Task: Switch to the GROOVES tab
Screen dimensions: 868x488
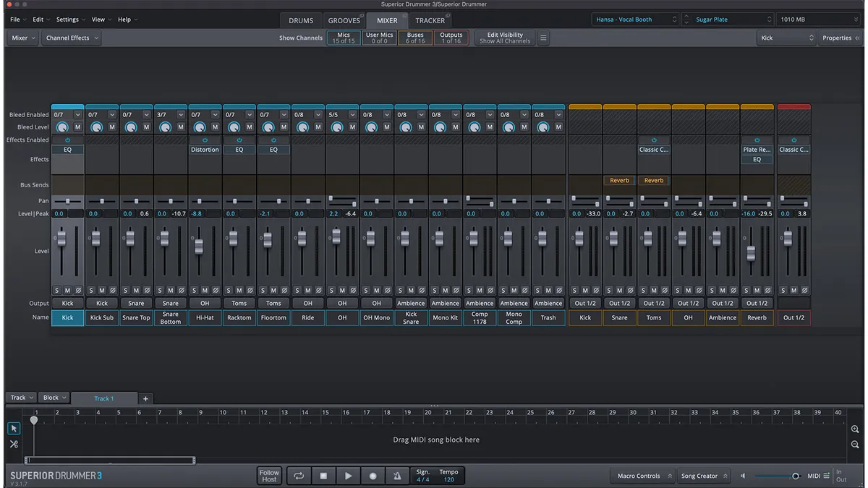Action: tap(344, 20)
